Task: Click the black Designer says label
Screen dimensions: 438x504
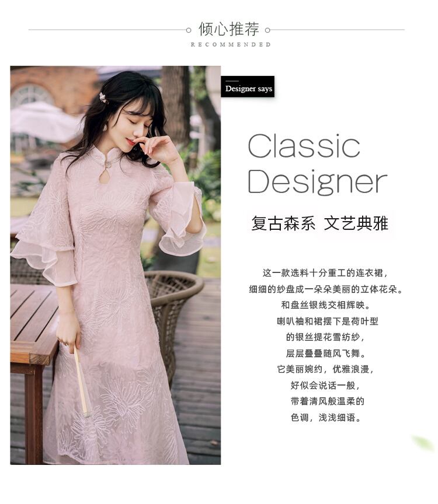Action: [248, 86]
